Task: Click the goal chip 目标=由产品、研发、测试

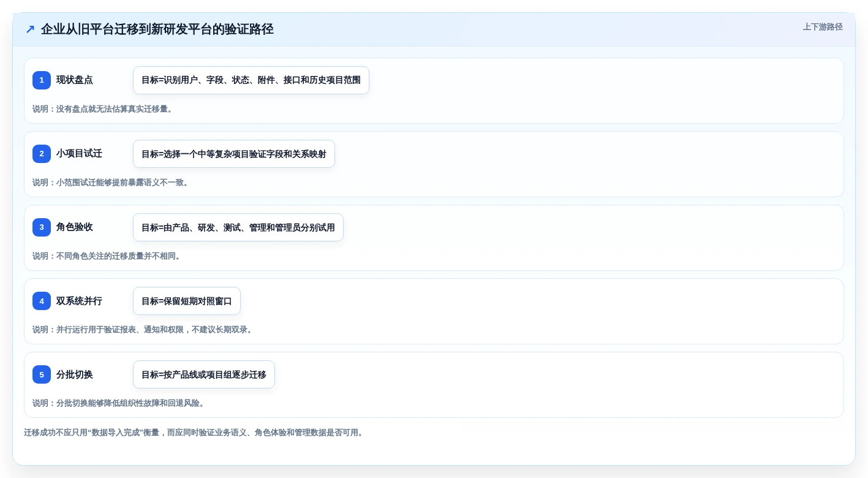Action: [238, 227]
